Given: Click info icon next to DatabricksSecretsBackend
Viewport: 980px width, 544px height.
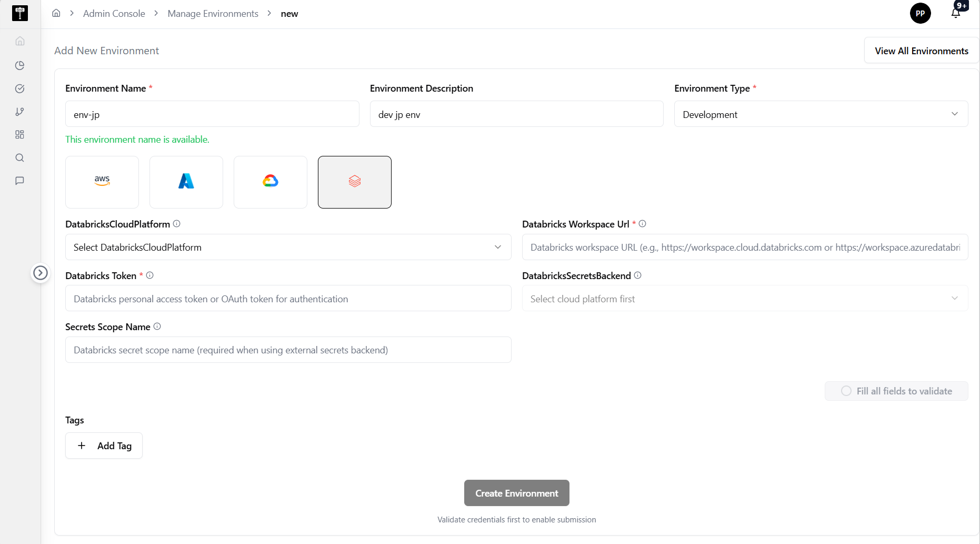Looking at the screenshot, I should pos(638,275).
